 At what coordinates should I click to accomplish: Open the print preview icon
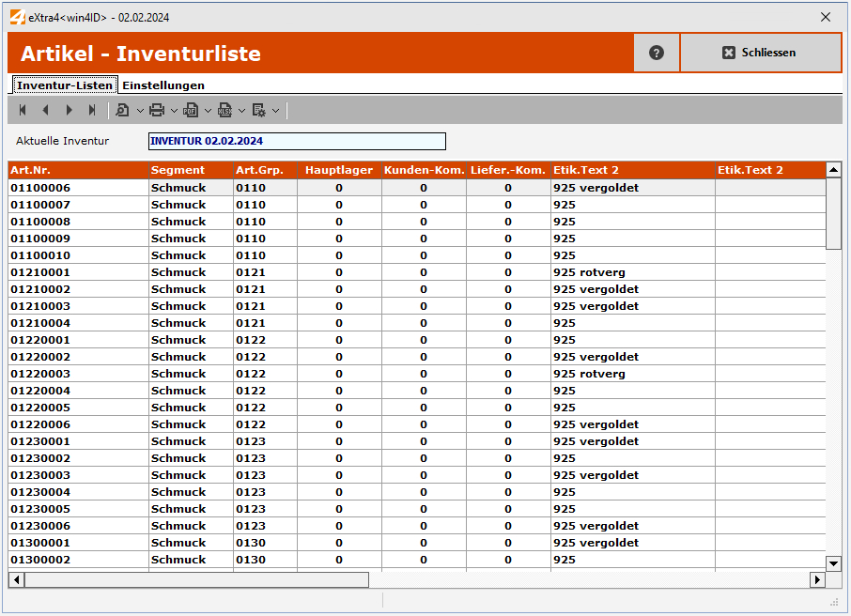point(120,110)
